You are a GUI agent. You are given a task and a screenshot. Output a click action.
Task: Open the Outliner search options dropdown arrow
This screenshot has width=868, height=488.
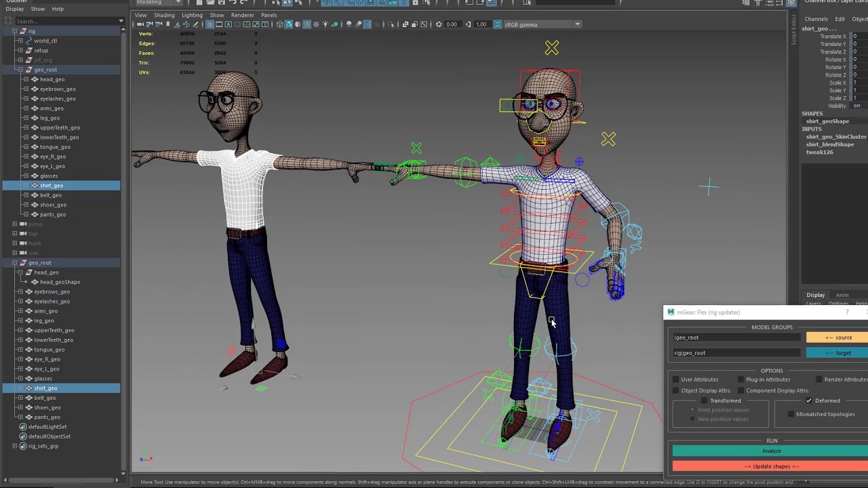121,21
